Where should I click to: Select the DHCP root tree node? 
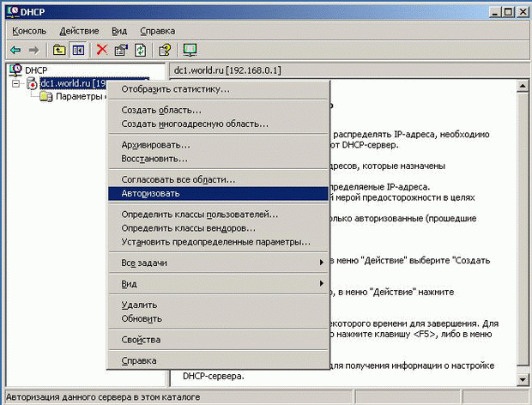pos(36,70)
